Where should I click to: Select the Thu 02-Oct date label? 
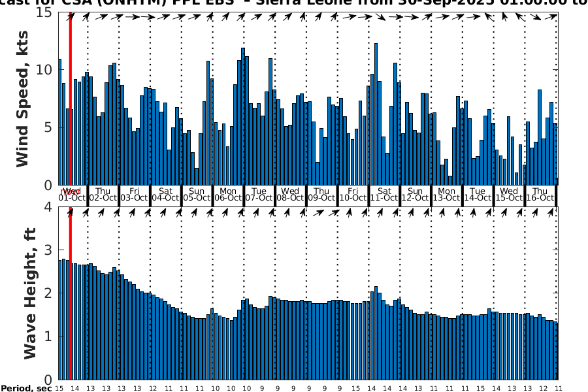pyautogui.click(x=103, y=194)
